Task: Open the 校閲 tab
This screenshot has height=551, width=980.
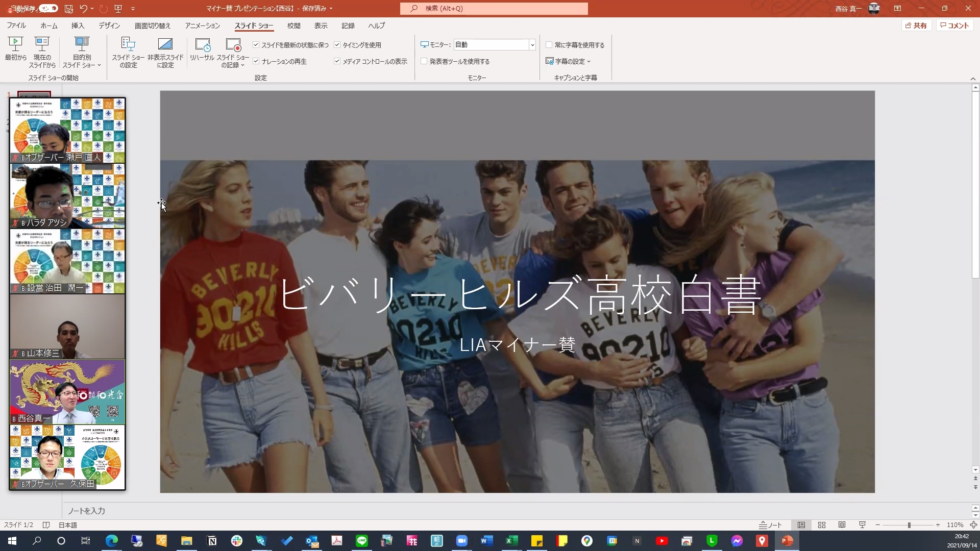Action: [x=294, y=26]
